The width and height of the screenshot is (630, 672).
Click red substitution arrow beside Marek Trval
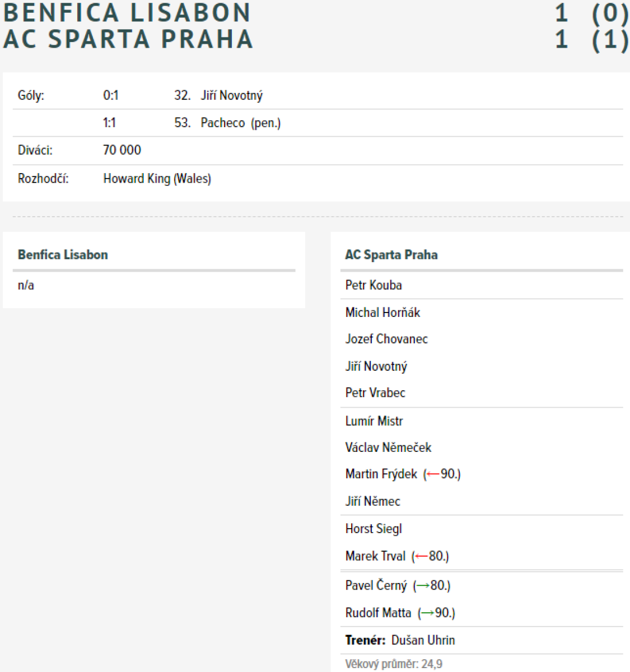point(421,557)
